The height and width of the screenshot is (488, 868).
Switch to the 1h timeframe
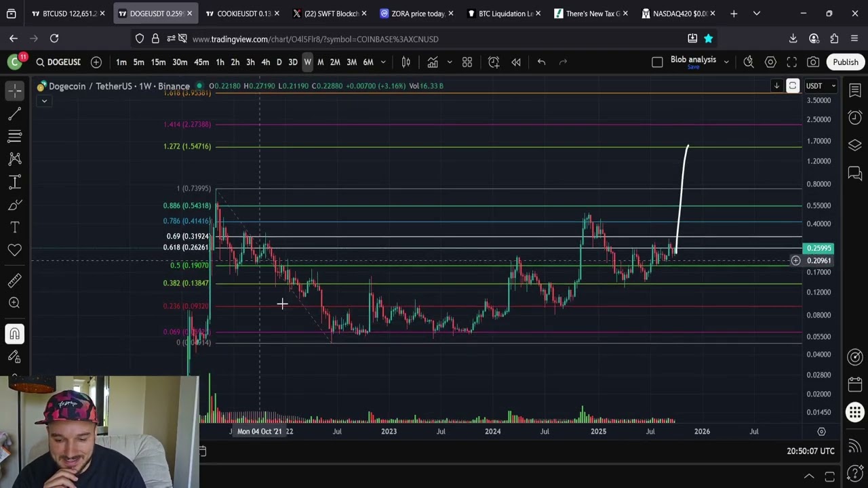click(x=220, y=62)
